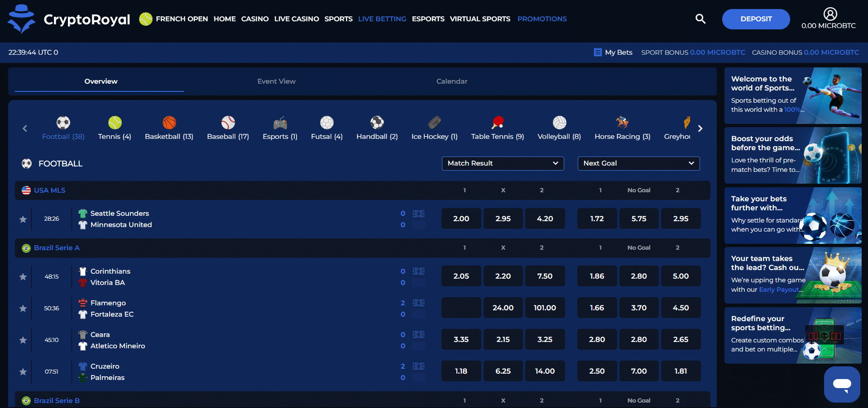Go to the Promotions menu item

coord(542,19)
